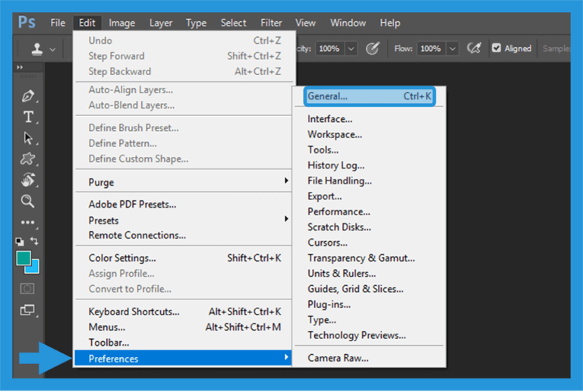This screenshot has width=583, height=392.
Task: Choose Guides, Grid & Slices preferences
Action: pos(369,289)
